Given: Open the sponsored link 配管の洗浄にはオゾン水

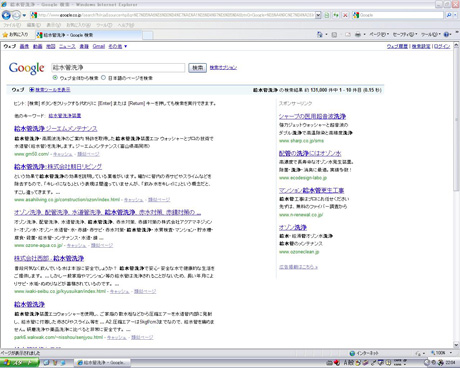Looking at the screenshot, I should pos(310,153).
